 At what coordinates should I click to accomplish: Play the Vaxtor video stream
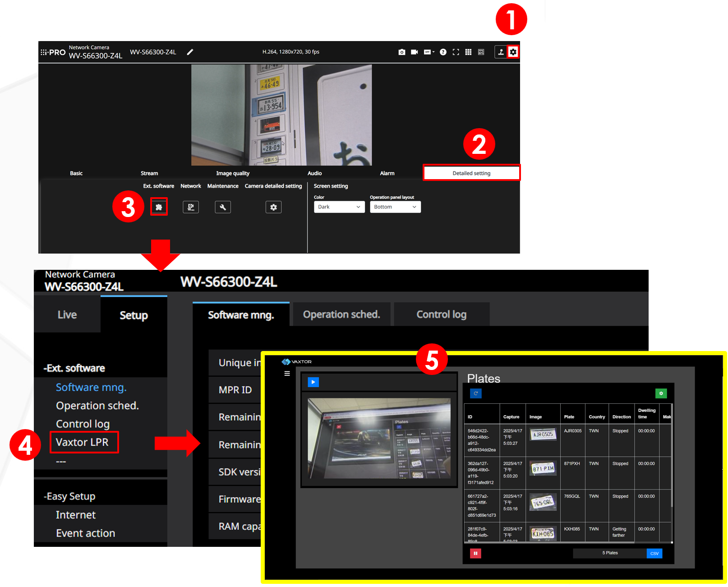click(x=313, y=382)
